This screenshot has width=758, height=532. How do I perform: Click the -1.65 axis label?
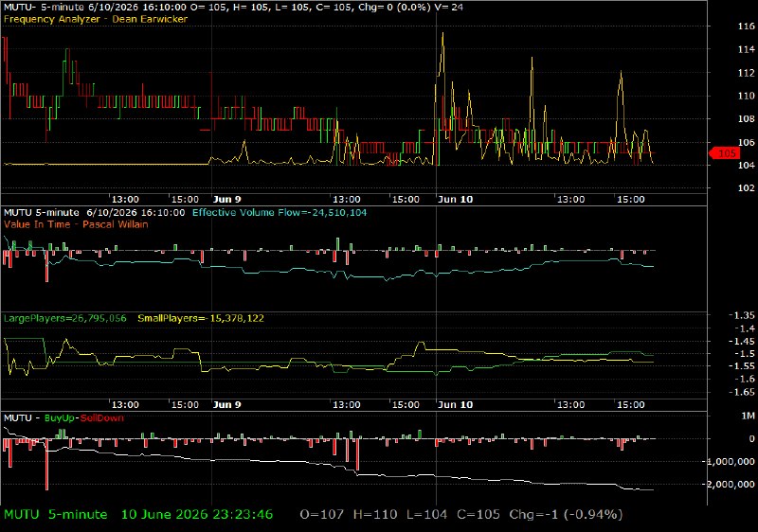[742, 392]
